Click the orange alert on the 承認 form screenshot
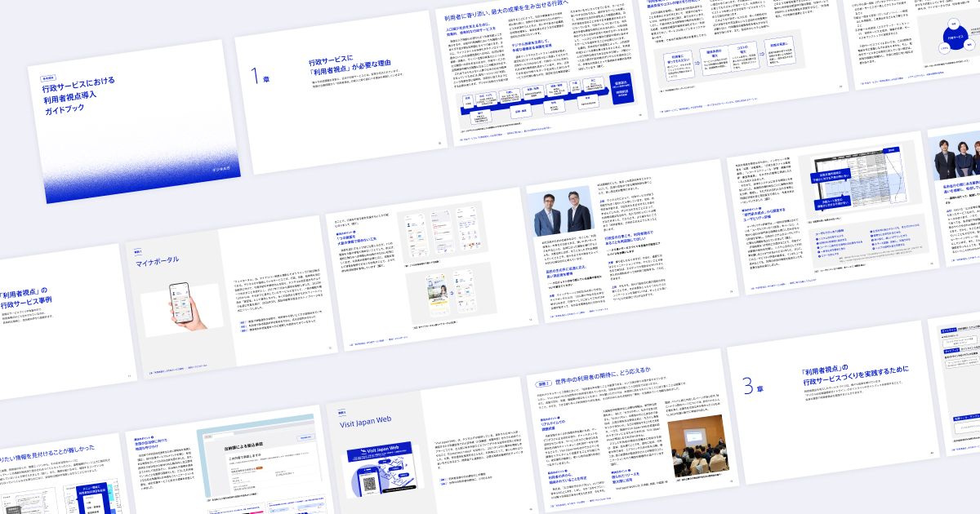Screen dimensions: 980x514 click(x=259, y=467)
